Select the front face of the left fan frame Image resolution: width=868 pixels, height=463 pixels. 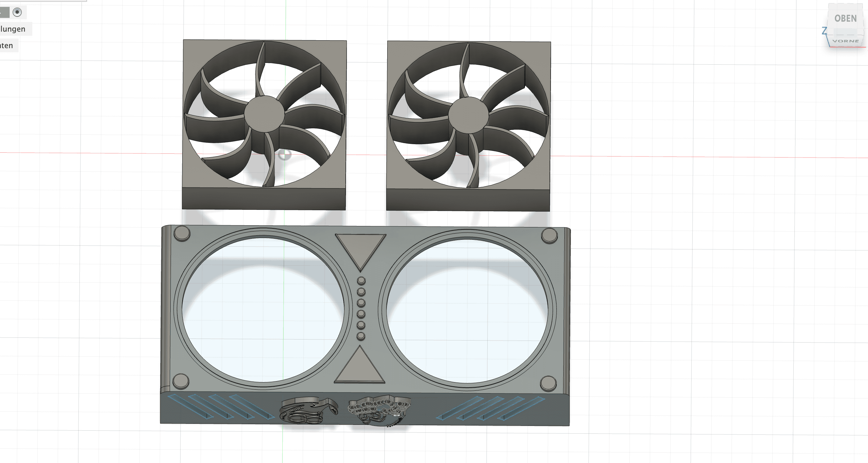point(264,199)
